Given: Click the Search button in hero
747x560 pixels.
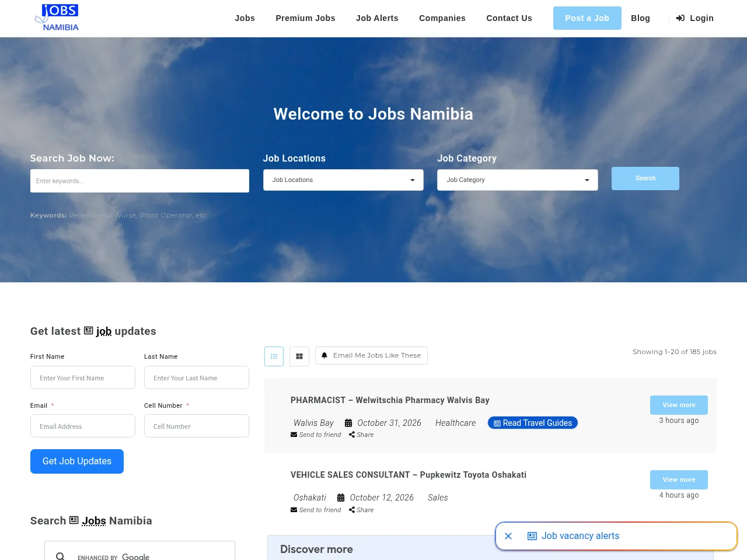Looking at the screenshot, I should (x=645, y=178).
